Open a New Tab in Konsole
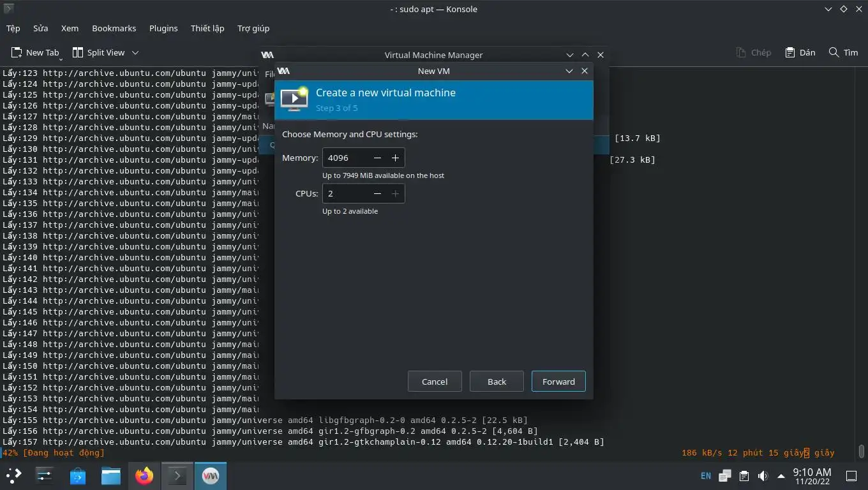Screen dimensions: 868x490 tap(36, 52)
